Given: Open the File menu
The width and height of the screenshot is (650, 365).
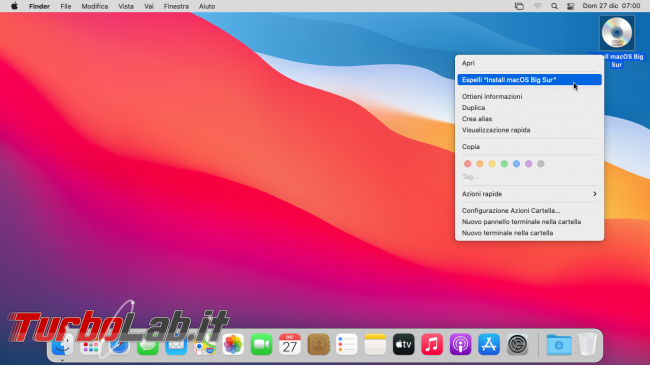Looking at the screenshot, I should click(x=65, y=6).
